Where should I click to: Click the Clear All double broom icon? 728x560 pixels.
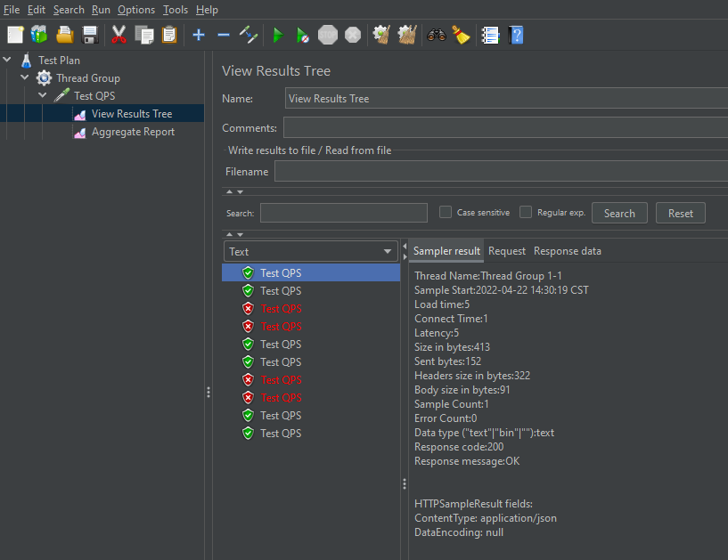point(407,35)
